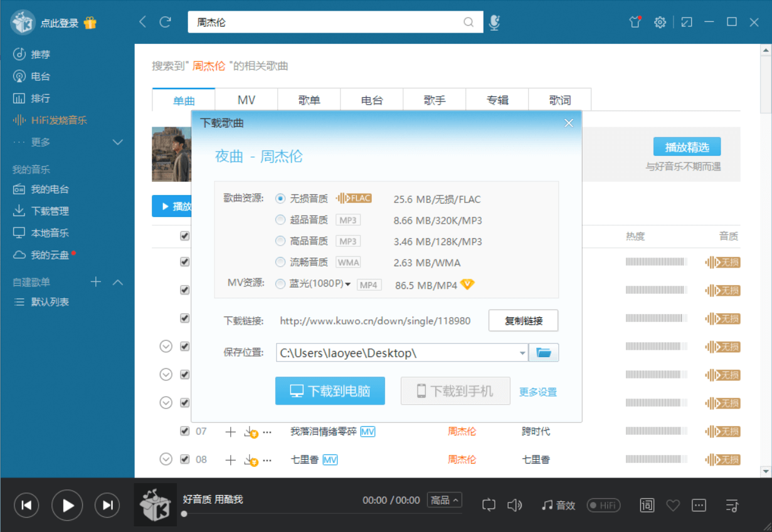Viewport: 772px width, 532px height.
Task: Open settings gear icon
Action: (x=660, y=23)
